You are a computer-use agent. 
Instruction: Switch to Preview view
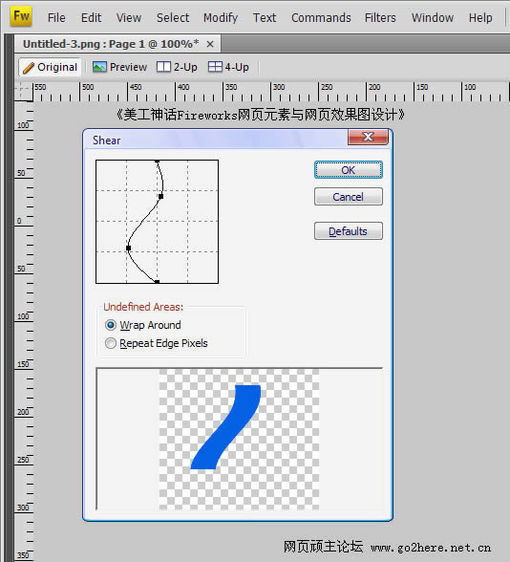click(120, 67)
